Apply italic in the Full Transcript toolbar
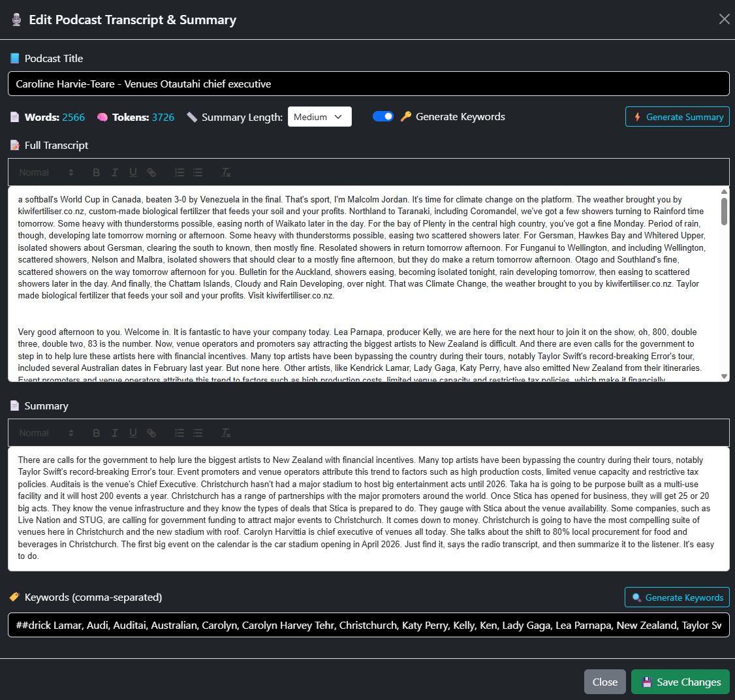The width and height of the screenshot is (735, 700). pos(115,172)
